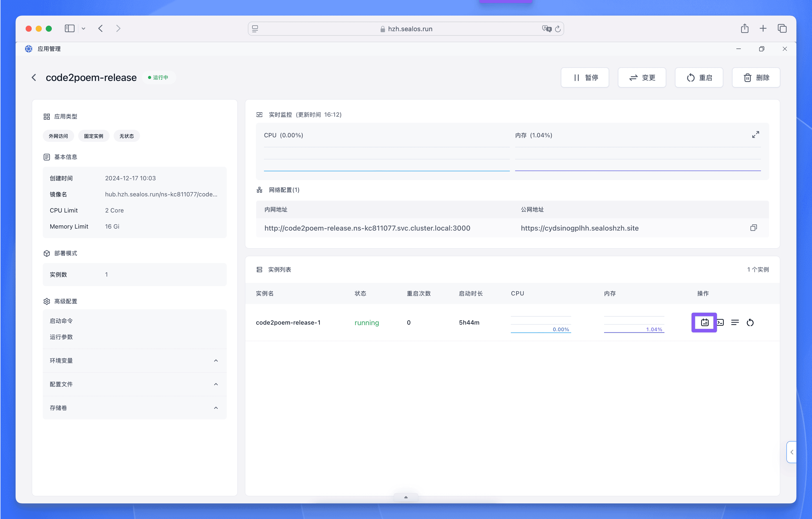Restart the code2poem-release-1 instance
Image resolution: width=812 pixels, height=519 pixels.
click(750, 322)
